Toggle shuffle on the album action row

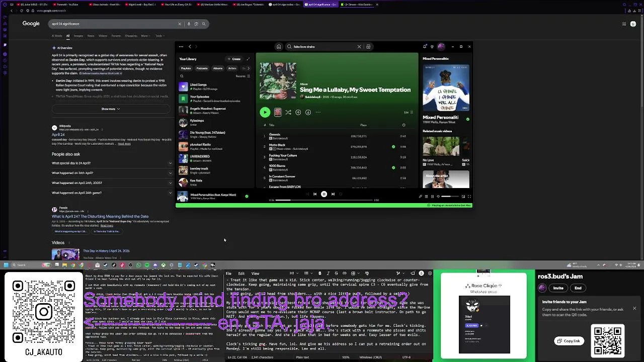coord(288,113)
